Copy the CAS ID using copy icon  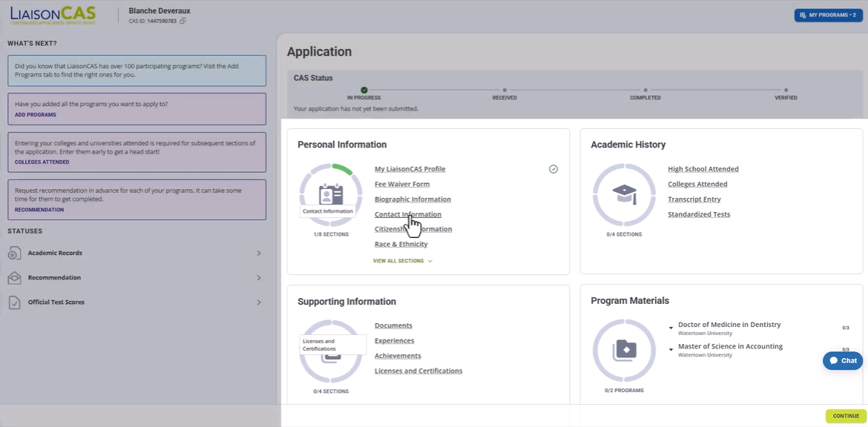[x=183, y=21]
